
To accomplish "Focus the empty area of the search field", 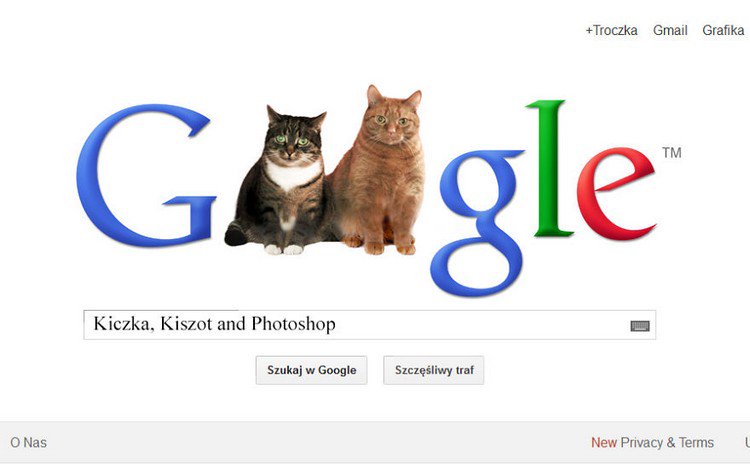I will click(478, 325).
